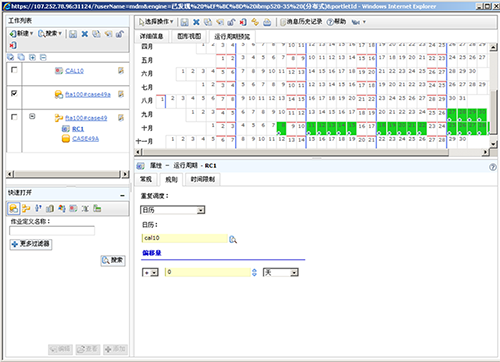Click the calendar preview horizontal scrollbar
Image resolution: width=500 pixels, height=362 pixels.
295,152
